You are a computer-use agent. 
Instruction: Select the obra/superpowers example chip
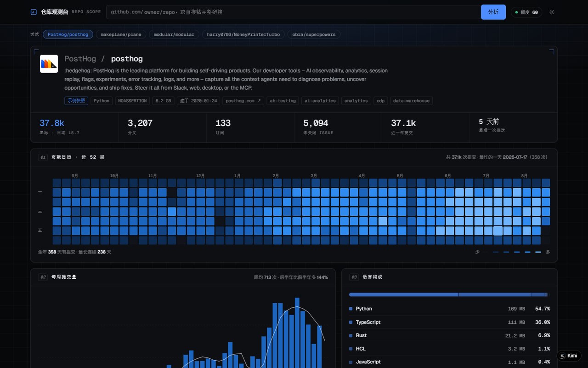[x=314, y=34]
